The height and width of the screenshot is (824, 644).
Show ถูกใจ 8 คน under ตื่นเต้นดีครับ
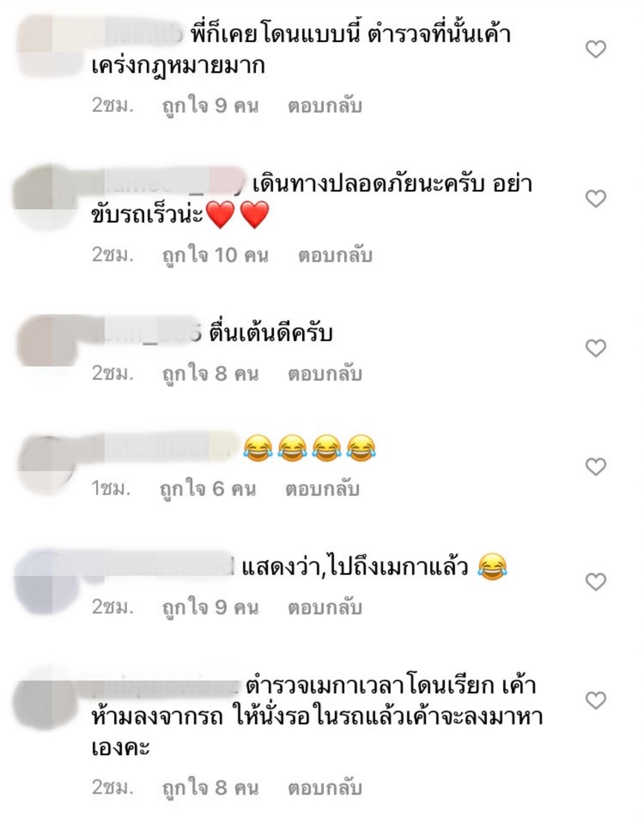210,374
